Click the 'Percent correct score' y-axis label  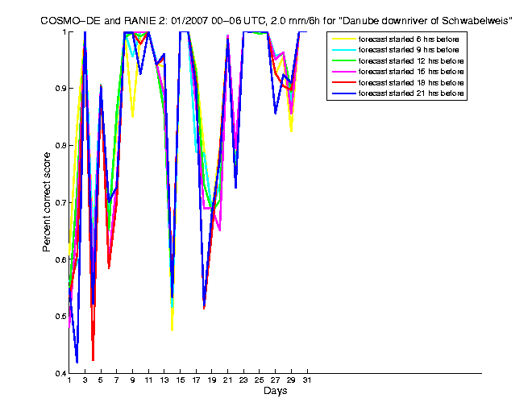pos(47,202)
